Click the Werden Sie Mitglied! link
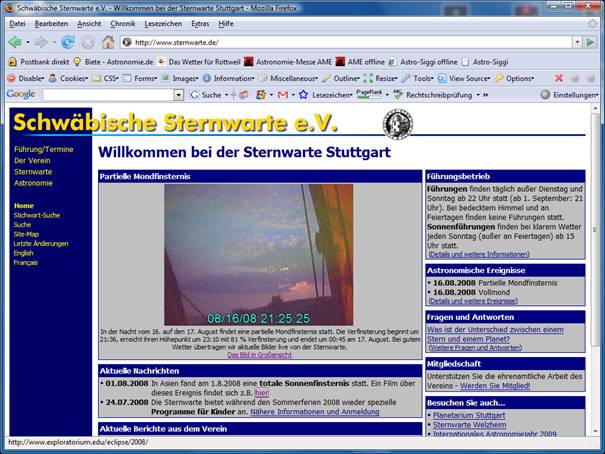605x454 pixels. [495, 386]
